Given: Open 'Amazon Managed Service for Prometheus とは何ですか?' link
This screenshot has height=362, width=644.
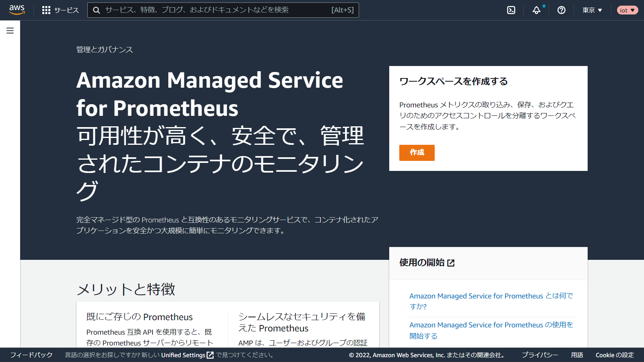Looking at the screenshot, I should click(491, 301).
